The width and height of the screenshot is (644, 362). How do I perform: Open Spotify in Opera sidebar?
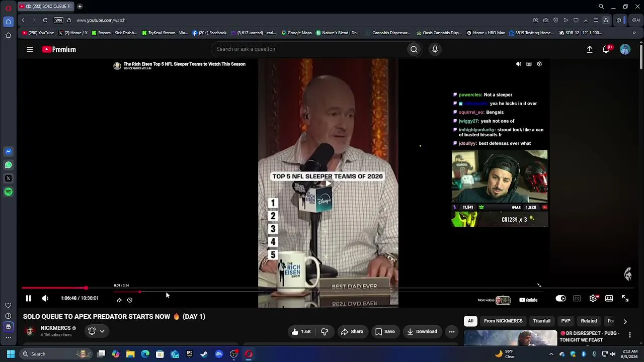(8, 192)
